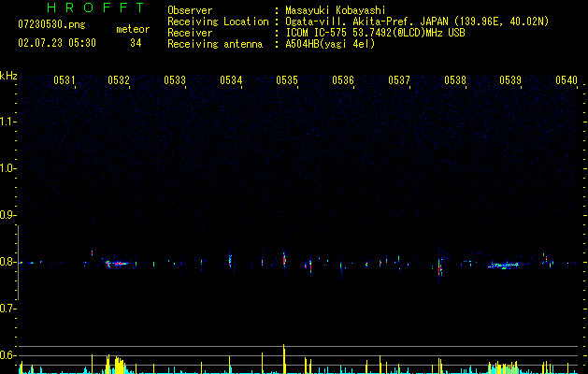Click the HROFFT title text
588x374 pixels.
pyautogui.click(x=95, y=7)
